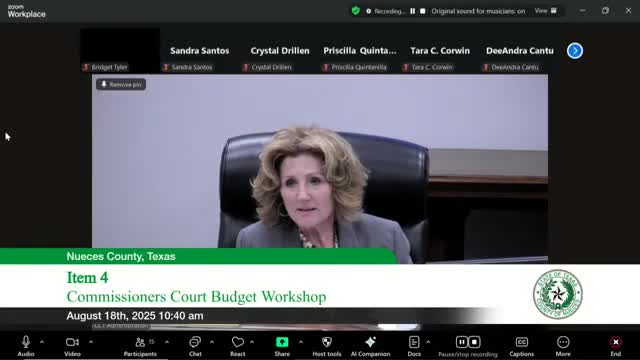Open Docs in meeting toolbar
Screen dimensions: 640x360
tap(414, 346)
